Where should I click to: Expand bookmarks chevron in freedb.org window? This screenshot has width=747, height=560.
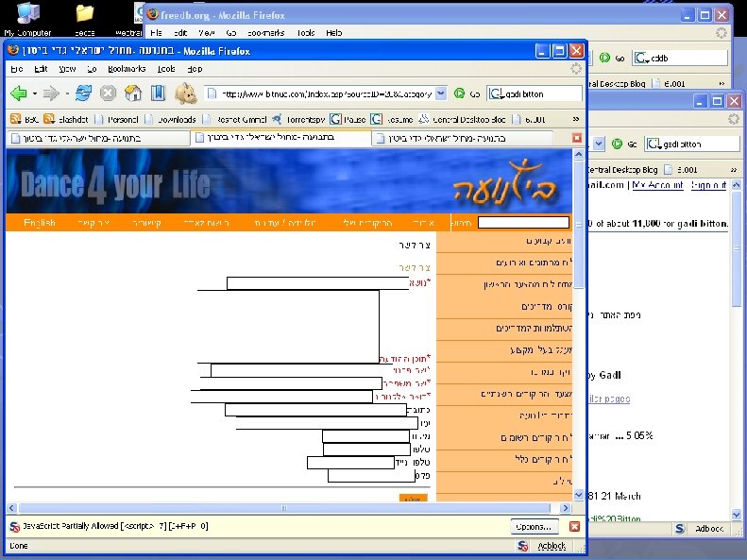pyautogui.click(x=722, y=83)
